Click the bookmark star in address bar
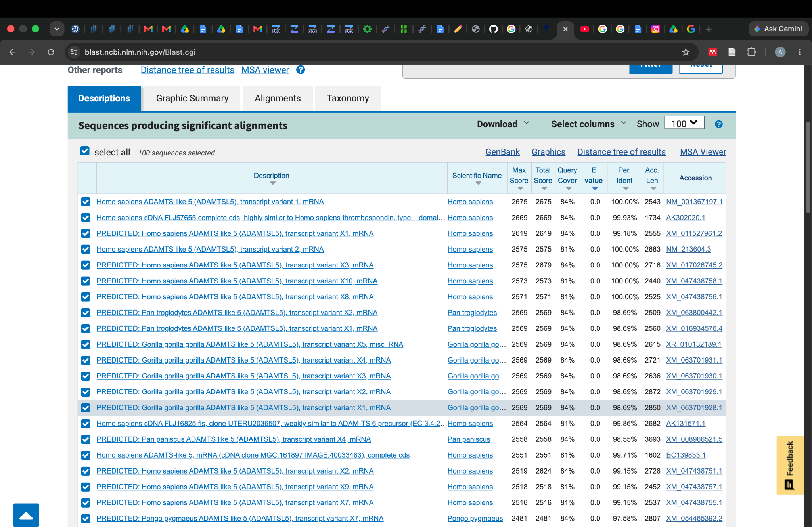 (686, 52)
